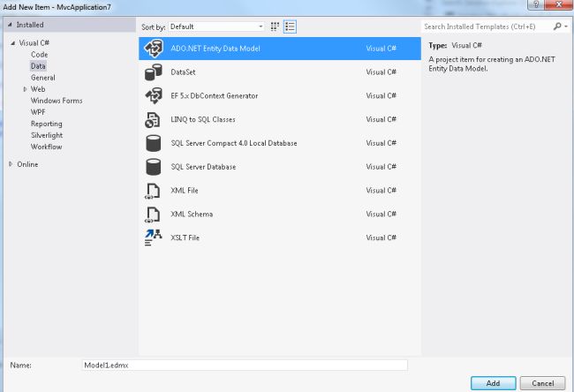Click the Cancel button

[542, 383]
